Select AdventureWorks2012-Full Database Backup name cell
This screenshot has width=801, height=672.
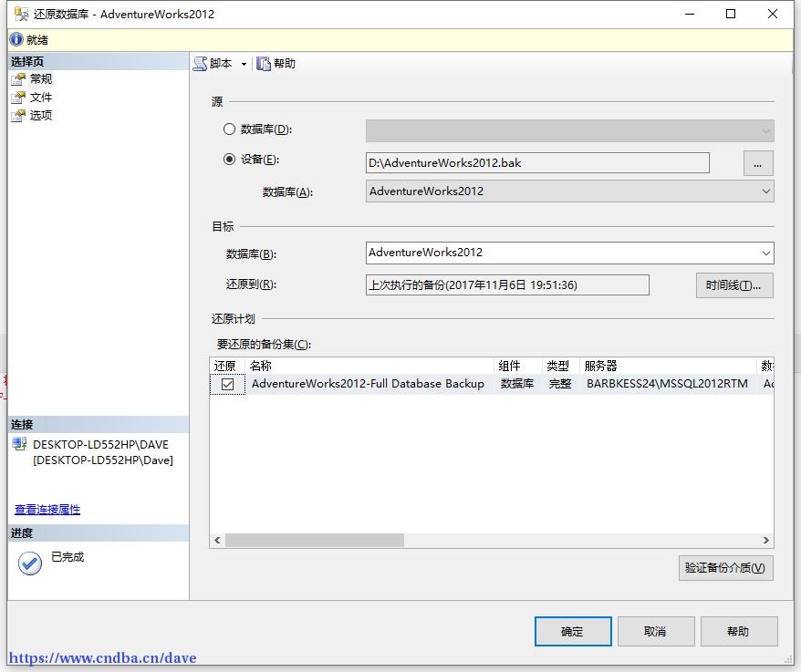[368, 384]
